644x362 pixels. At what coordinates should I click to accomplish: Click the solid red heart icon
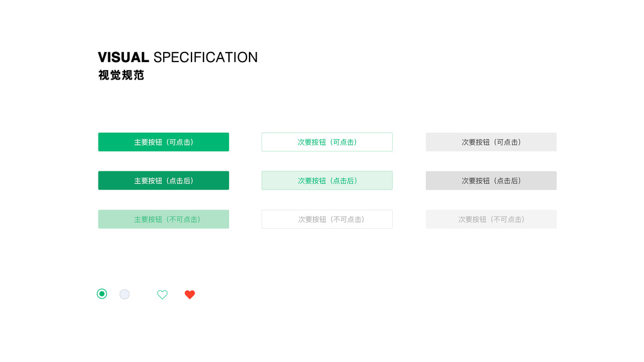(x=190, y=294)
